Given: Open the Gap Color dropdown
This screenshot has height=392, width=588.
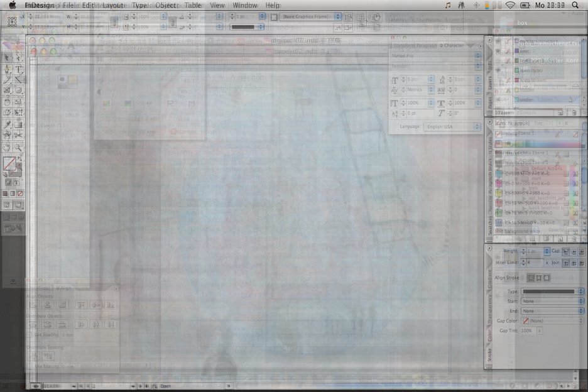Looking at the screenshot, I should pyautogui.click(x=552, y=321).
